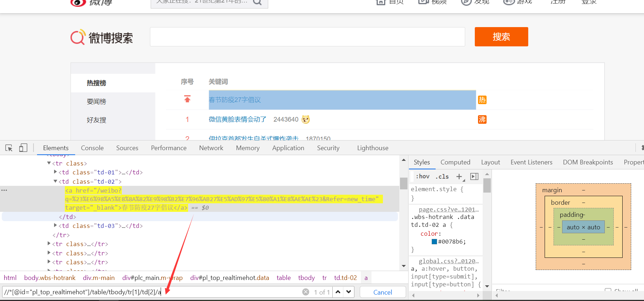Screen dimensions: 644x301
Task: Open the DOM Breakpoints pane tab
Action: click(588, 162)
